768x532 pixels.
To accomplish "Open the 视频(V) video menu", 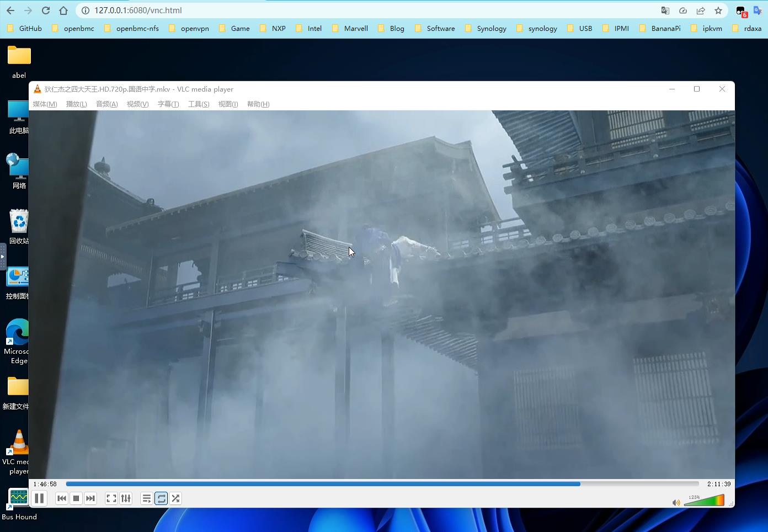I will point(137,104).
